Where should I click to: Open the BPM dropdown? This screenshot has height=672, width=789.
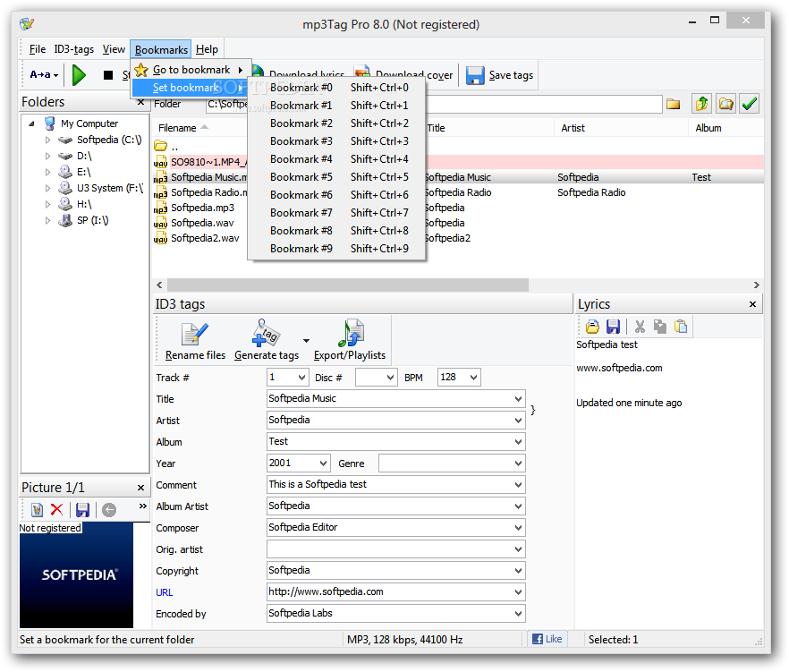[473, 378]
